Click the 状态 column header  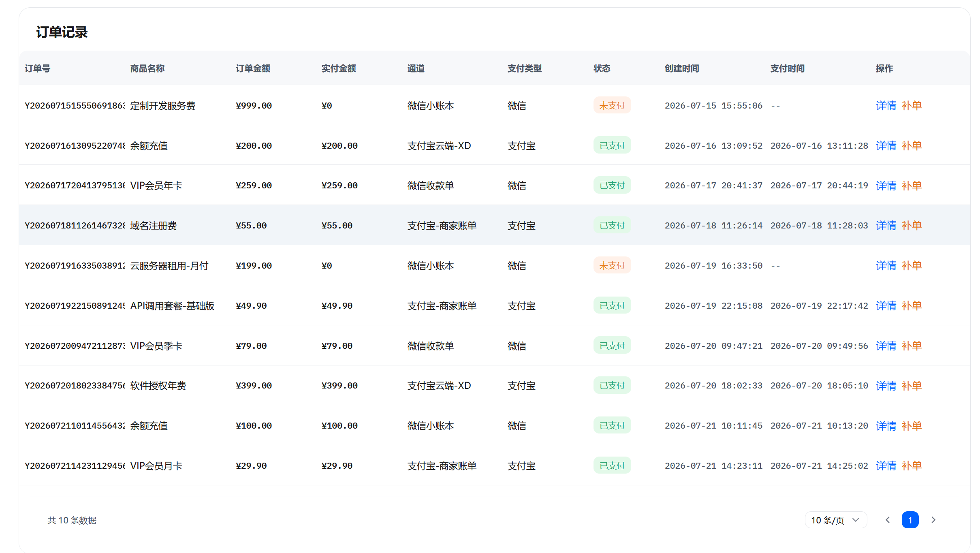[602, 68]
